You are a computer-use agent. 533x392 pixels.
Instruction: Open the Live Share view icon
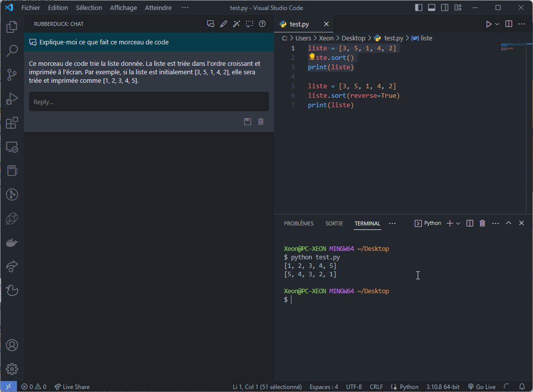(x=12, y=266)
